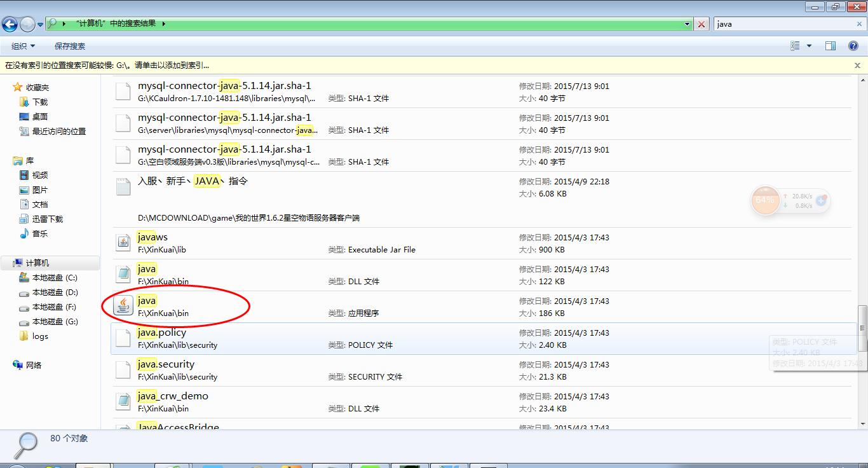This screenshot has width=868, height=468.
Task: Select 收藏夹 in navigation pane
Action: [x=37, y=87]
